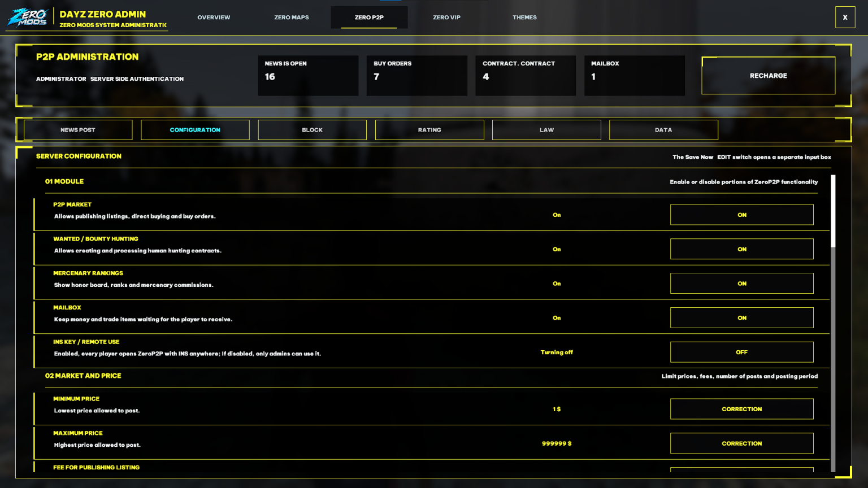868x488 pixels.
Task: Click the "01 MODULE" section heading
Action: 64,181
